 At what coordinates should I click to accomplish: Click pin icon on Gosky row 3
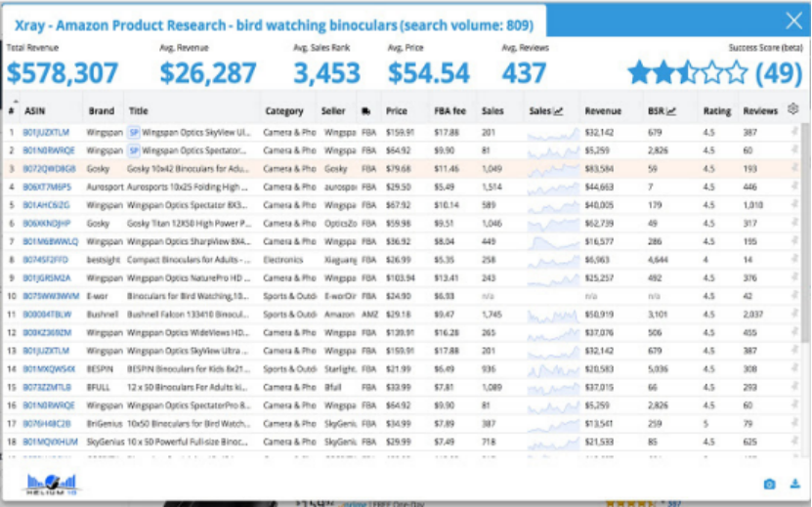(793, 169)
